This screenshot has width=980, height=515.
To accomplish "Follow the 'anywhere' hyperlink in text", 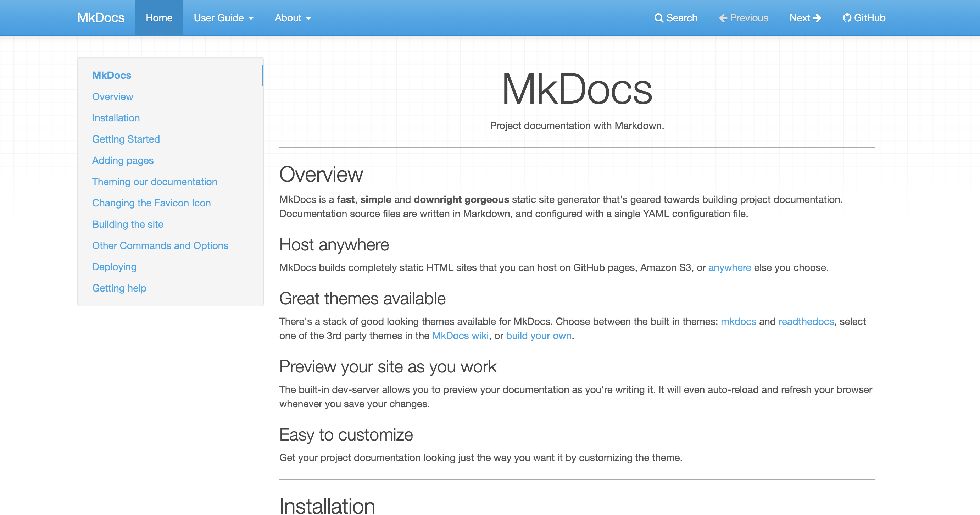I will (x=729, y=268).
